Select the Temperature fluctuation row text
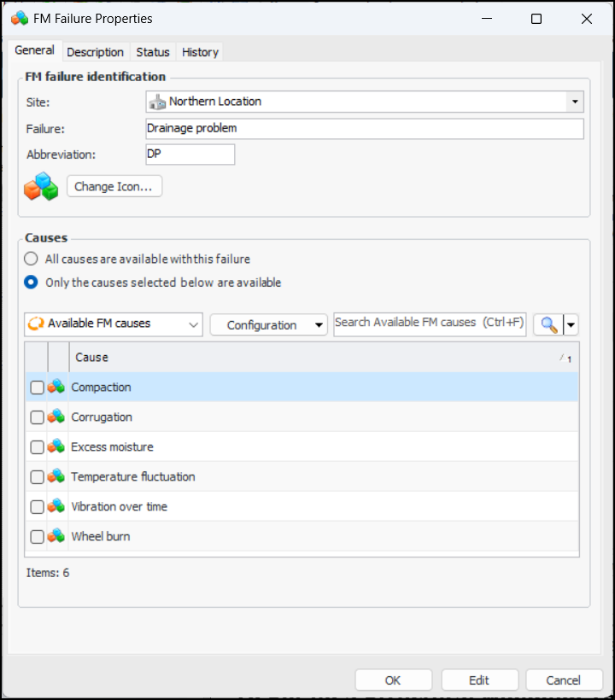Viewport: 615px width, 700px height. point(133,477)
